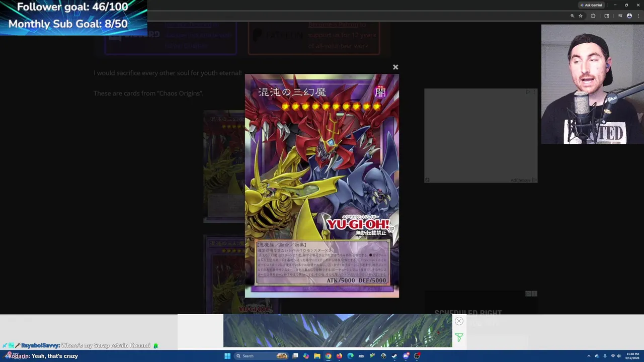Open Steam from taskbar
Viewport: 644px width, 362px height.
click(x=394, y=356)
